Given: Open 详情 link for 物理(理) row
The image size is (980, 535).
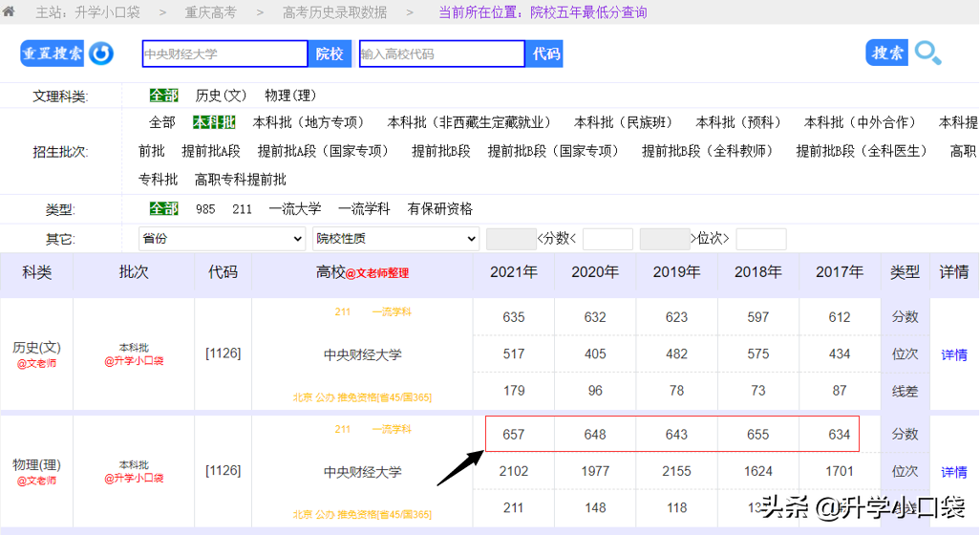Looking at the screenshot, I should click(x=954, y=473).
